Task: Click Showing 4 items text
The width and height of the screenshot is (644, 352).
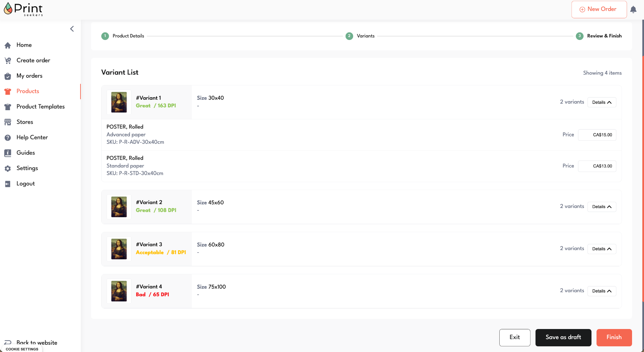Action: [602, 73]
